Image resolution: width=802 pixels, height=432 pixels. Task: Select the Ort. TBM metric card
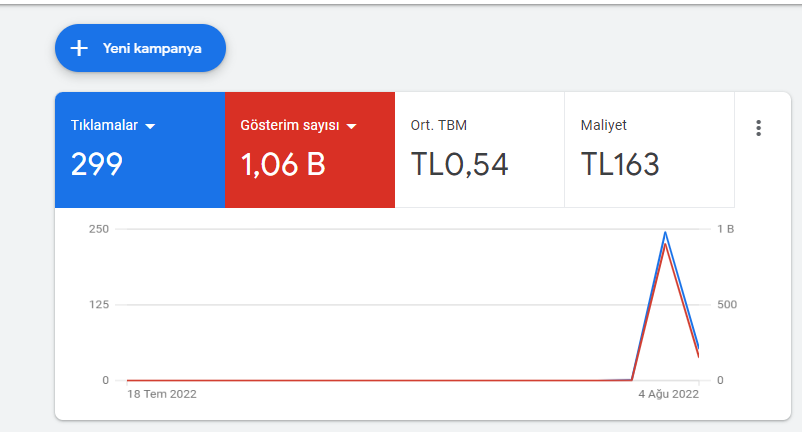[x=480, y=150]
